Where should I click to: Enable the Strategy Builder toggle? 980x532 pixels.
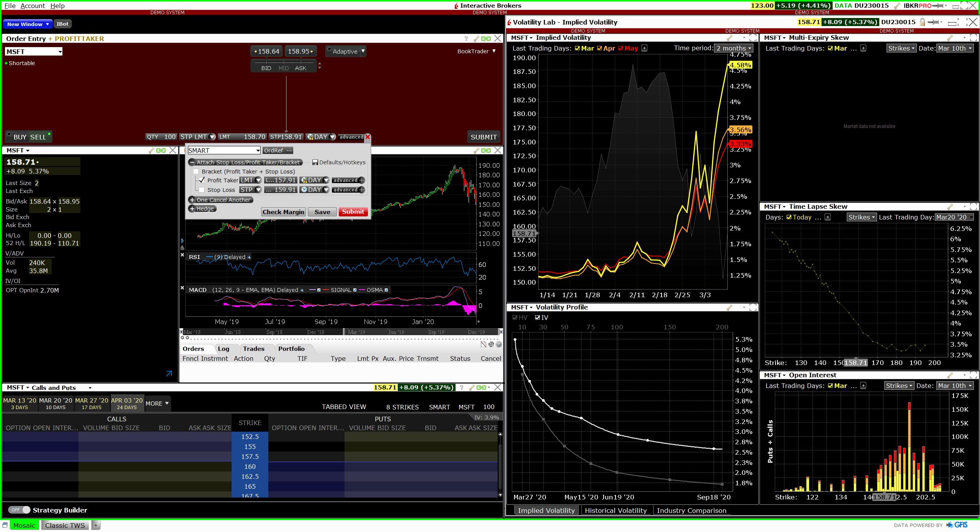pyautogui.click(x=20, y=510)
